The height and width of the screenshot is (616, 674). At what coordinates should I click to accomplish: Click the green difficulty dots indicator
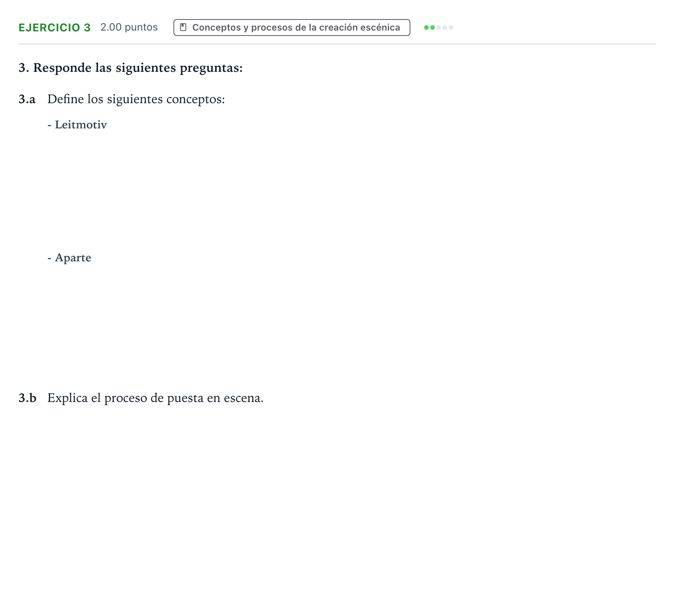(438, 28)
